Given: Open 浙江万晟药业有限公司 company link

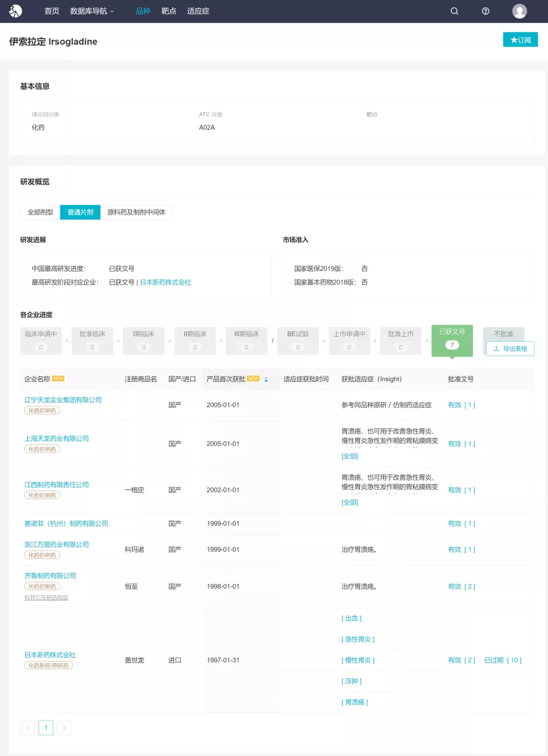Looking at the screenshot, I should pyautogui.click(x=56, y=544).
